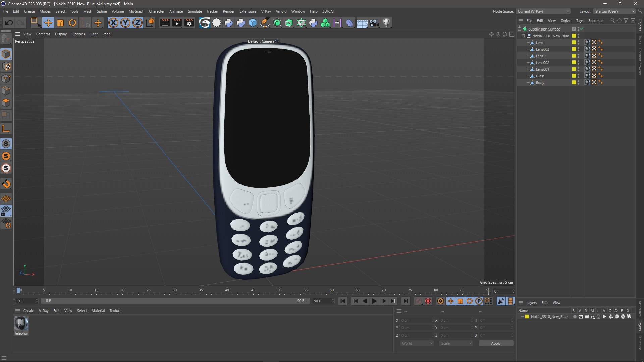Add a Light object
This screenshot has height=362, width=644.
click(386, 23)
